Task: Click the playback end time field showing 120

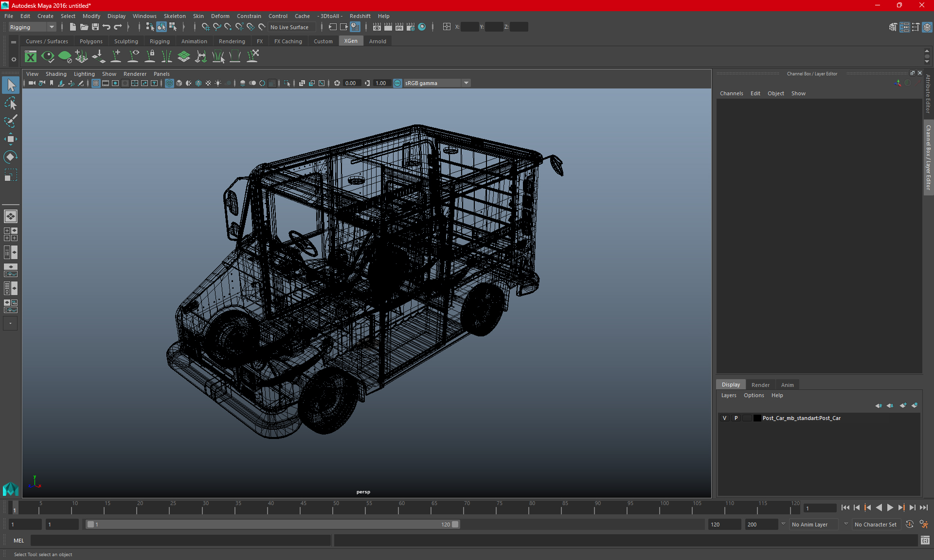Action: pos(724,525)
